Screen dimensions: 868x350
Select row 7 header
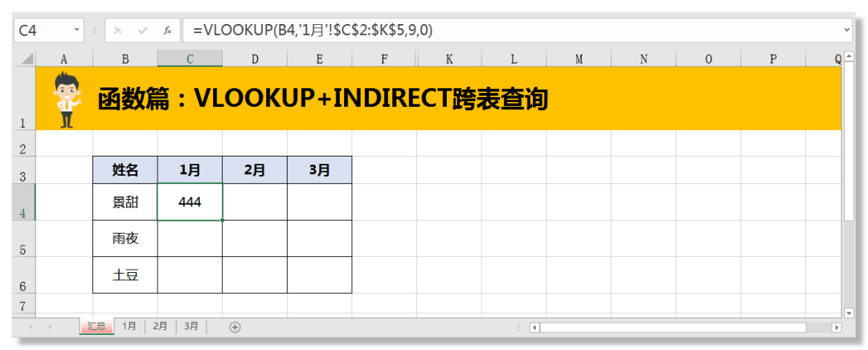click(24, 304)
